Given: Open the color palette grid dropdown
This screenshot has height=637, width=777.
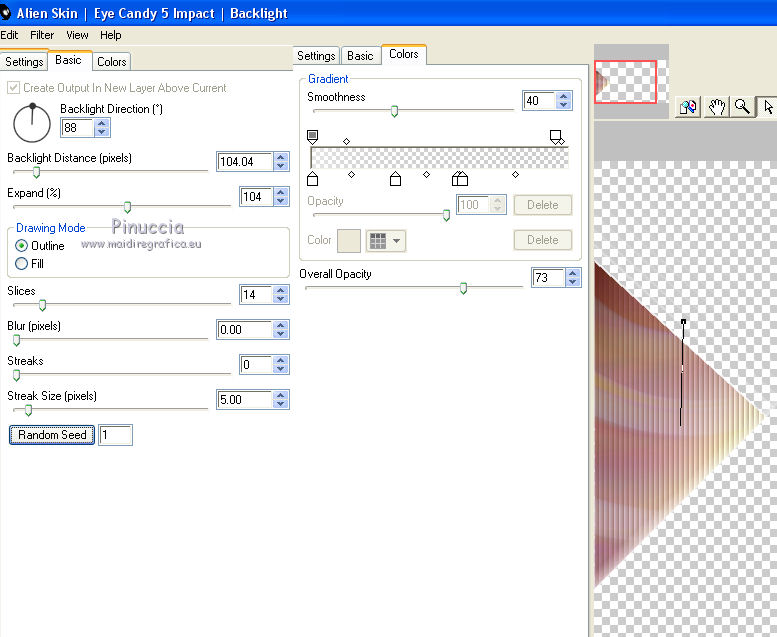Looking at the screenshot, I should click(x=386, y=241).
